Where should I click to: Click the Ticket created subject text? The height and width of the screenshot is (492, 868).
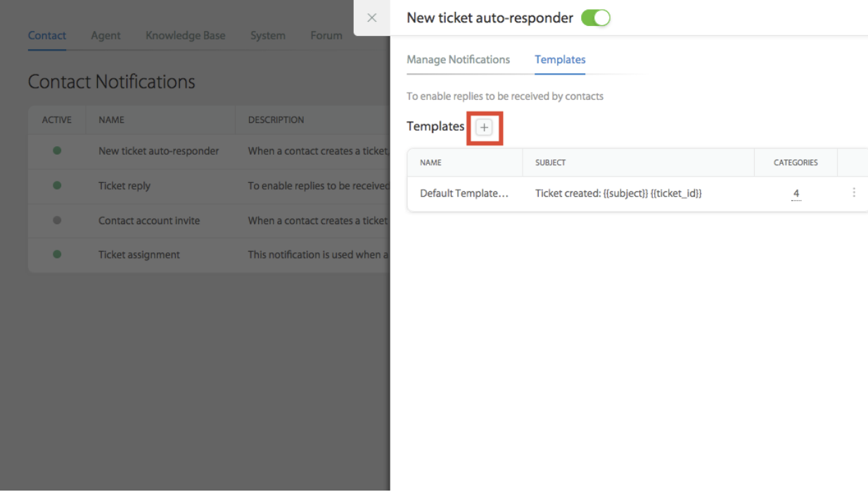(x=618, y=193)
